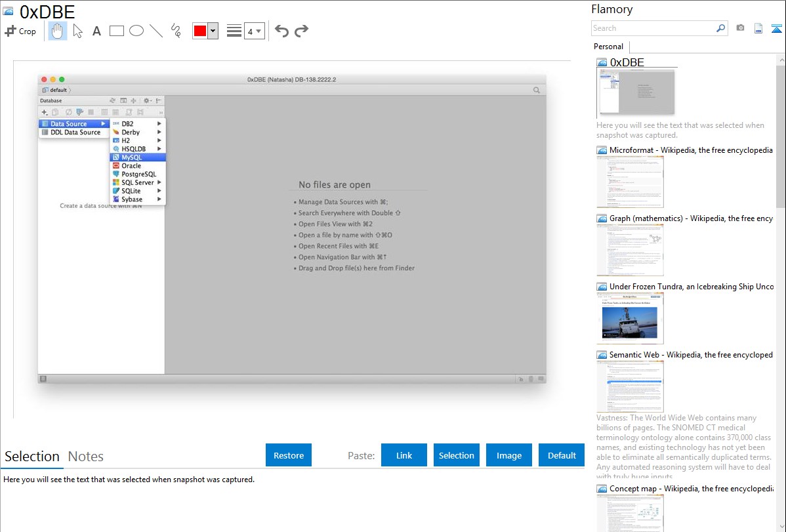Click the Microformat snapshot thumbnail

(x=630, y=182)
